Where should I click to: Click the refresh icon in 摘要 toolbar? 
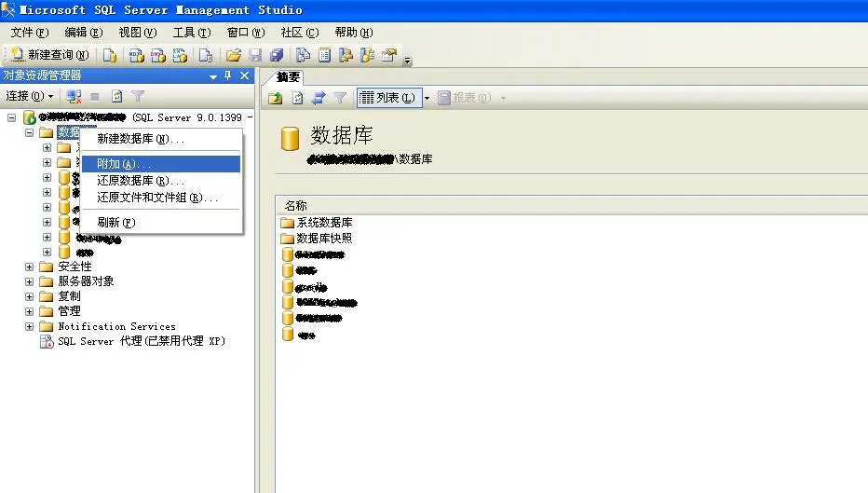tap(297, 98)
